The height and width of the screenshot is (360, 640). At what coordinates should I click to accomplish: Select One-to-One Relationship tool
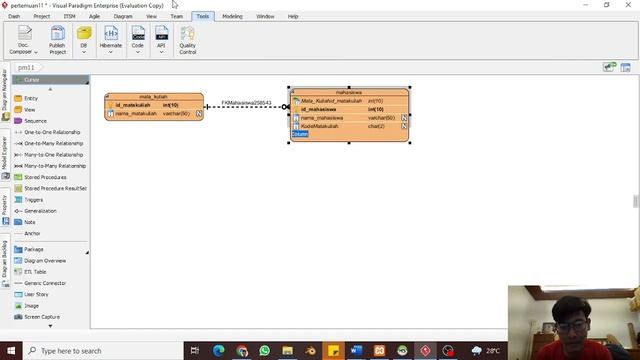(x=52, y=132)
